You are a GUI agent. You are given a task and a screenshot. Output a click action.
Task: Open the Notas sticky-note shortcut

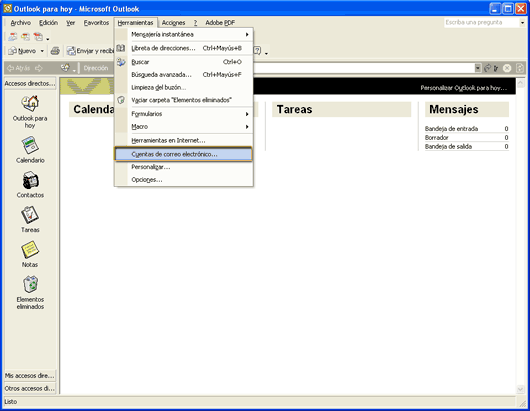pyautogui.click(x=30, y=254)
